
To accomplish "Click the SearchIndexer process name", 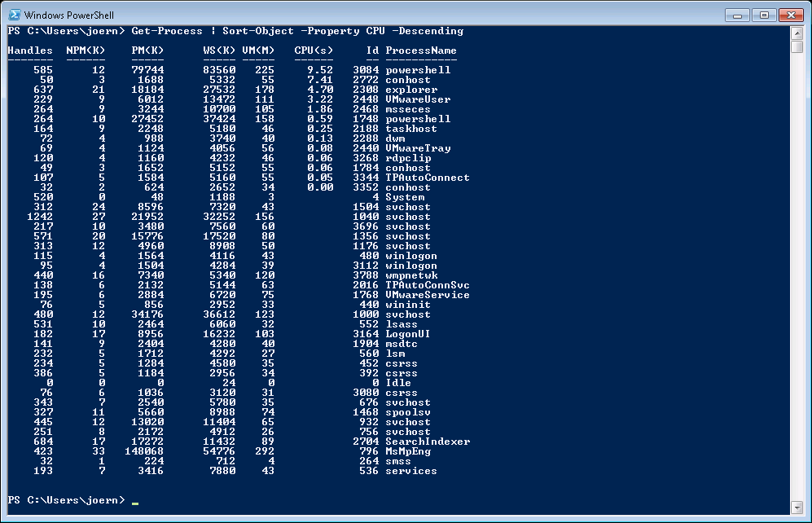I will [428, 442].
